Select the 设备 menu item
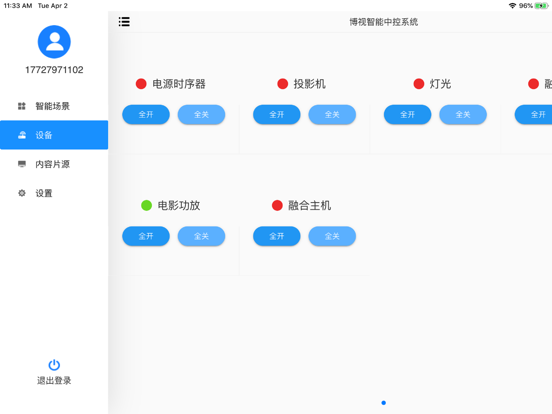Screen dimensions: 552x414 pyautogui.click(x=54, y=135)
